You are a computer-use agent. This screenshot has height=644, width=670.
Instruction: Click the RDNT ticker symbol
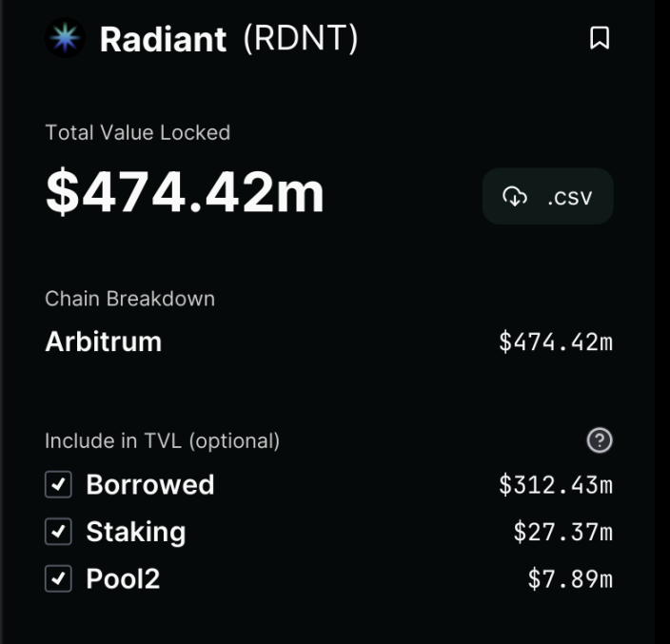click(x=301, y=39)
